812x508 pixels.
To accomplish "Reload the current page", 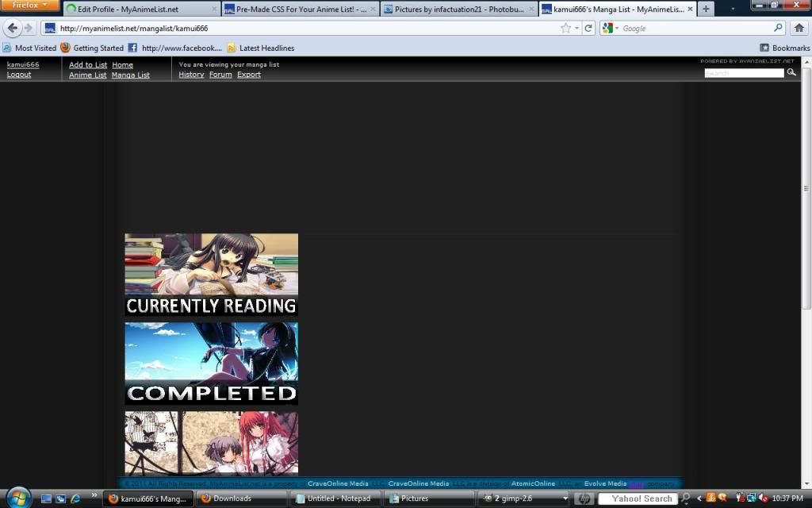I will (x=588, y=28).
